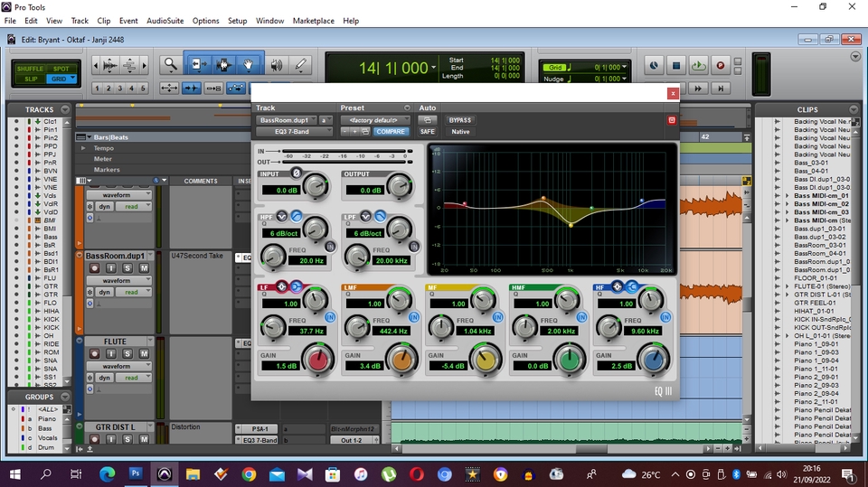The height and width of the screenshot is (487, 868).
Task: Select SHUFFLE edit mode
Action: click(30, 69)
